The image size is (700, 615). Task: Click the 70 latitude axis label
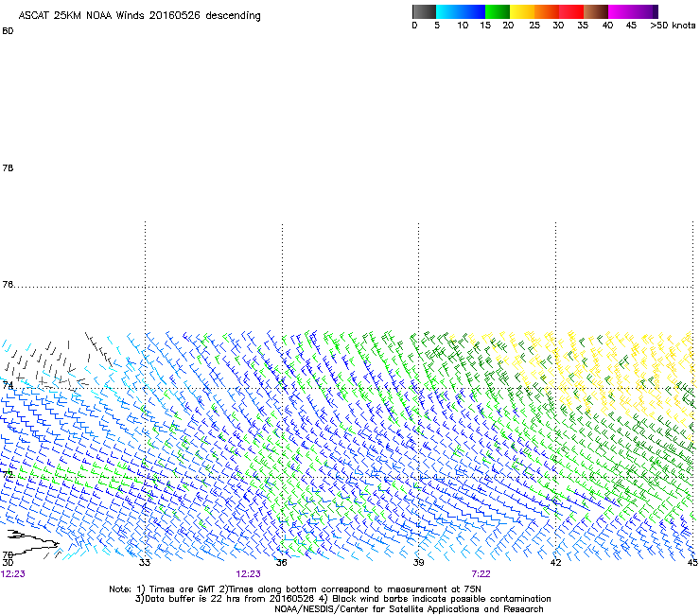[x=8, y=555]
